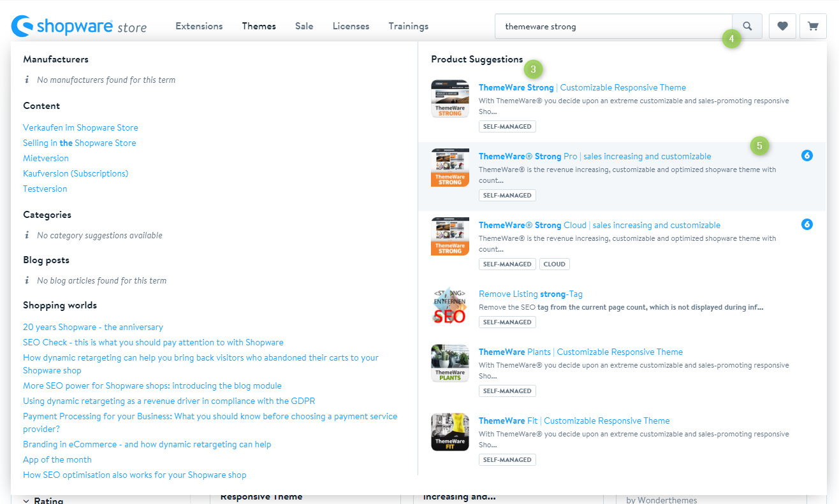Open ThemeWare Fit product thumbnail
Screen dimensions: 839x504
click(x=450, y=432)
